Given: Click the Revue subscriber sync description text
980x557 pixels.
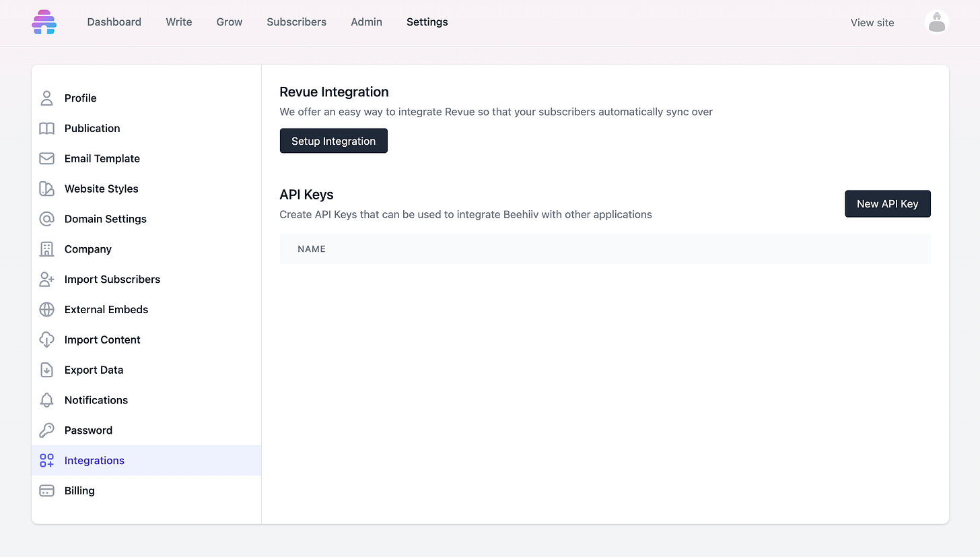Looking at the screenshot, I should pos(496,112).
